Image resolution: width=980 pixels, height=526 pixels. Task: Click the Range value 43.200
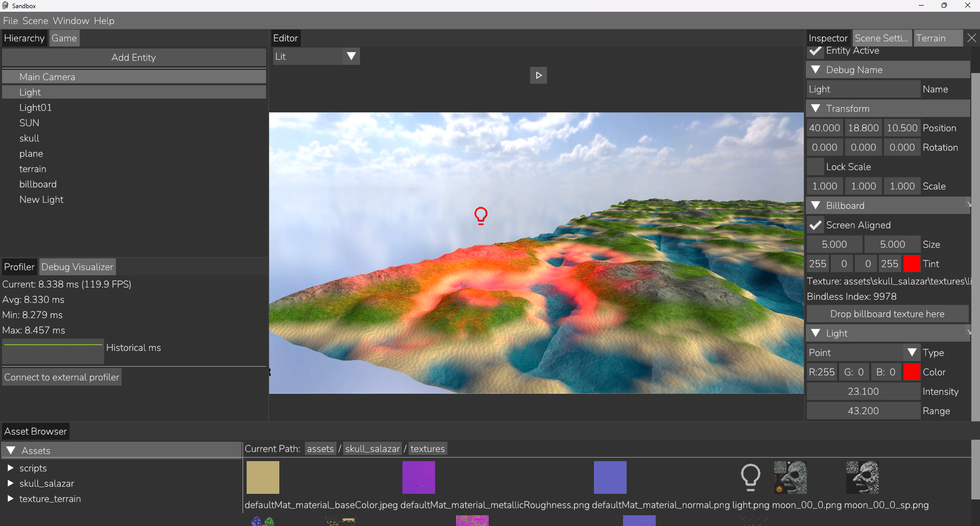(x=864, y=411)
